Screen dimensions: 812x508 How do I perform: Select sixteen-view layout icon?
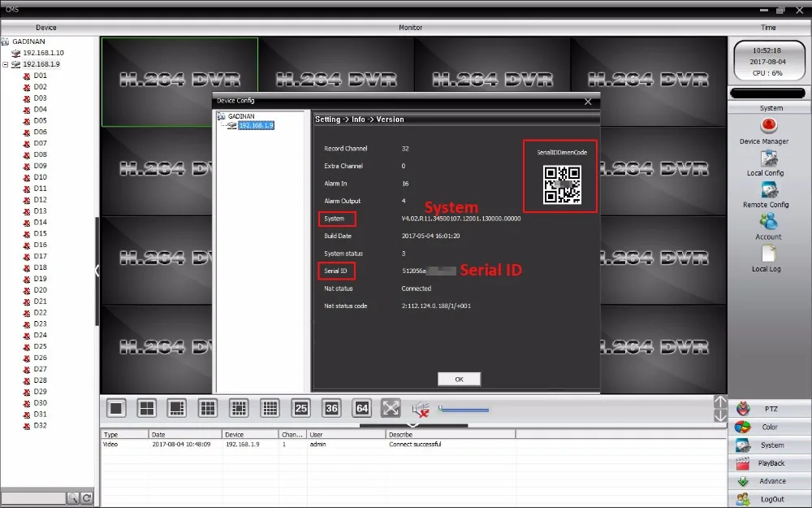tap(239, 409)
